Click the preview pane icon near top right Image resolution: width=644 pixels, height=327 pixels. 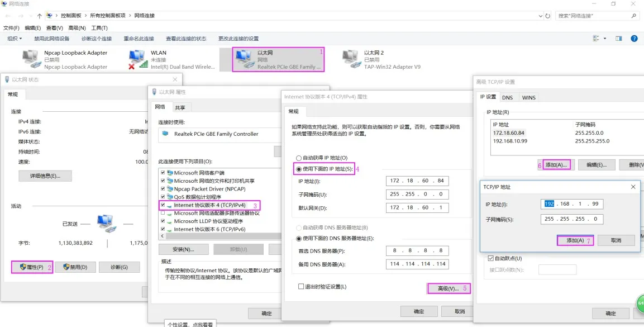coord(618,38)
